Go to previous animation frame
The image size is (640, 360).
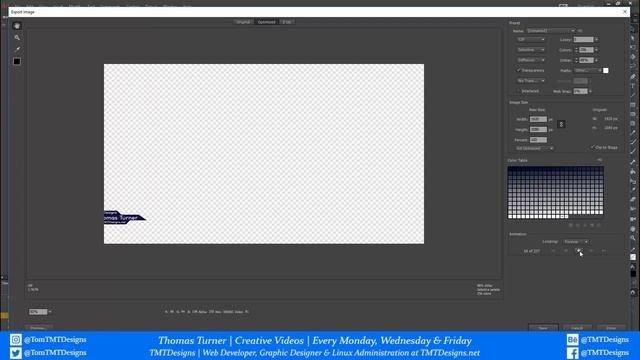566,251
